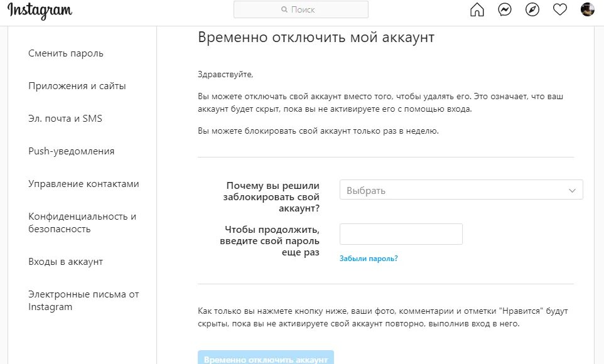Open 'Электронные письма от Instagram' section
The height and width of the screenshot is (364, 604).
coord(84,301)
